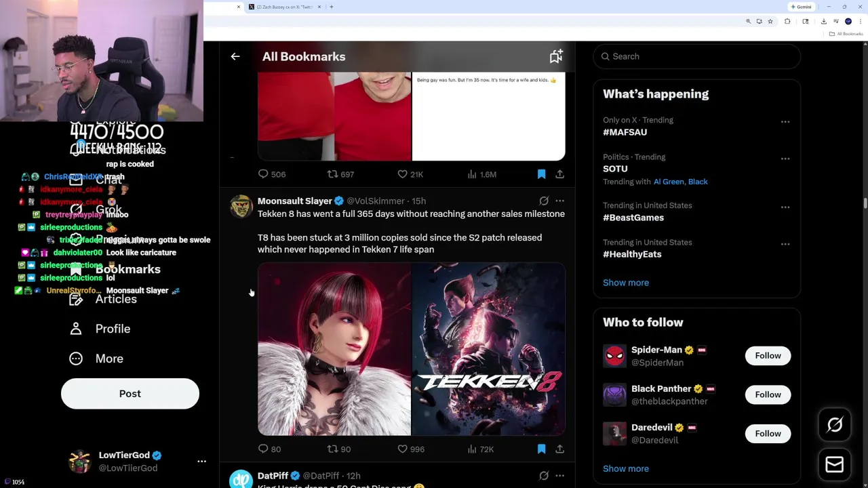Open reply on post with 506 comments
The height and width of the screenshot is (488, 868).
pyautogui.click(x=272, y=174)
